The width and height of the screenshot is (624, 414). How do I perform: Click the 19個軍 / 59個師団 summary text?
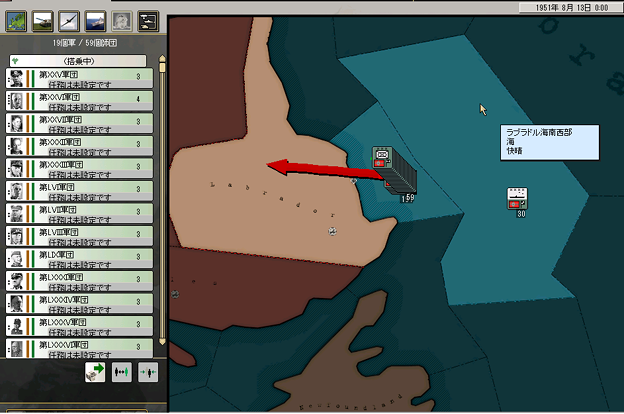click(x=85, y=43)
